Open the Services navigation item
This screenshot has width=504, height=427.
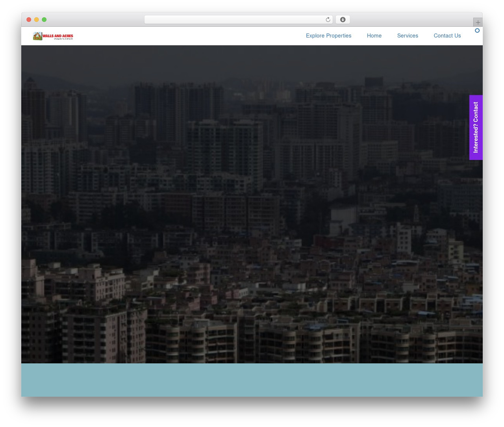pos(408,36)
